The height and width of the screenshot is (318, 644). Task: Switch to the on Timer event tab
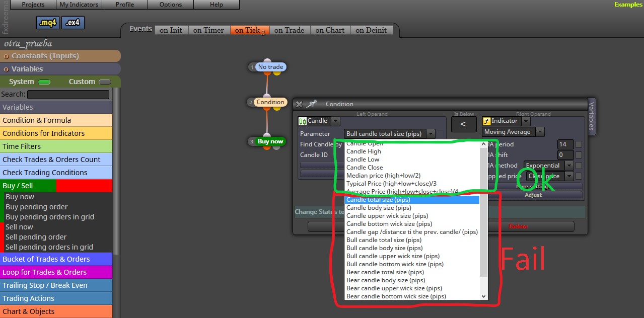tap(209, 30)
